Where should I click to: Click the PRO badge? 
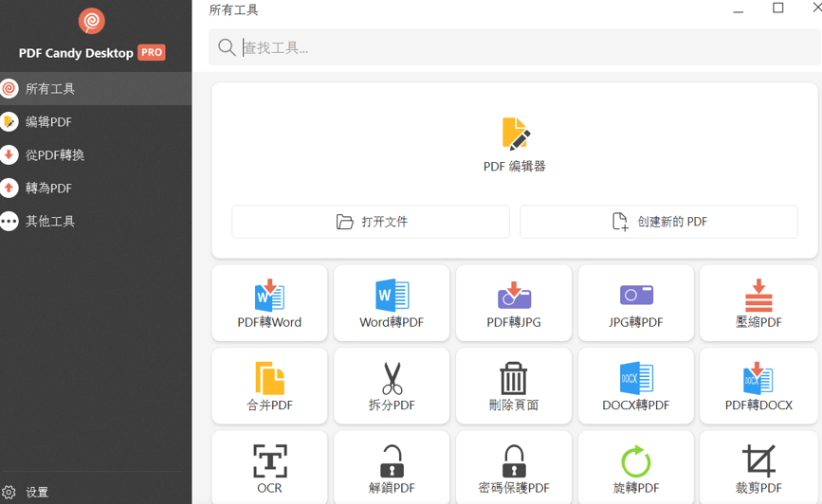(x=152, y=52)
